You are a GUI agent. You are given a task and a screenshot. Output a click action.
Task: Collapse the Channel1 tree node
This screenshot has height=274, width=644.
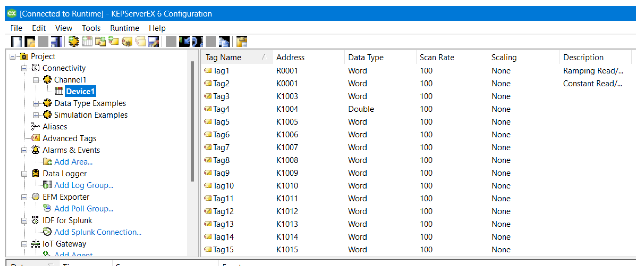tap(36, 80)
